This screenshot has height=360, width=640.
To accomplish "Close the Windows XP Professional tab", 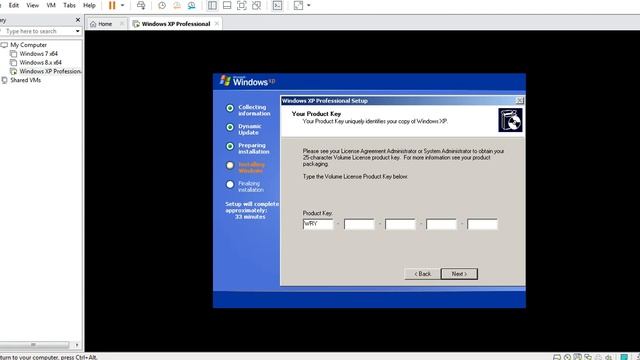I will pos(217,24).
